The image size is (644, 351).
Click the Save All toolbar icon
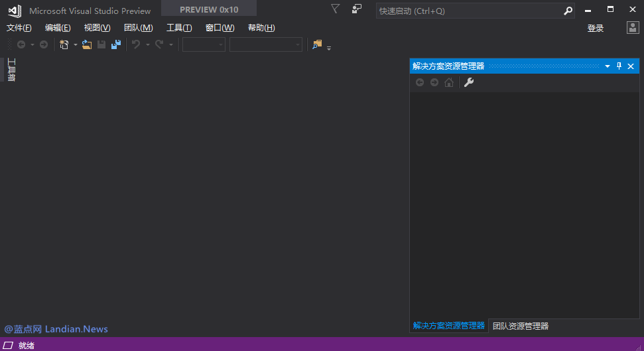coord(116,44)
